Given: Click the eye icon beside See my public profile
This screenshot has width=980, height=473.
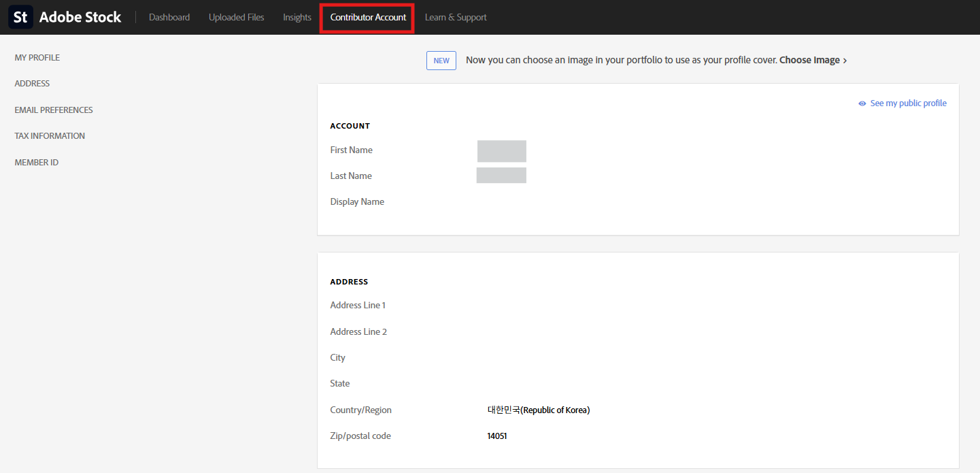Looking at the screenshot, I should (862, 103).
